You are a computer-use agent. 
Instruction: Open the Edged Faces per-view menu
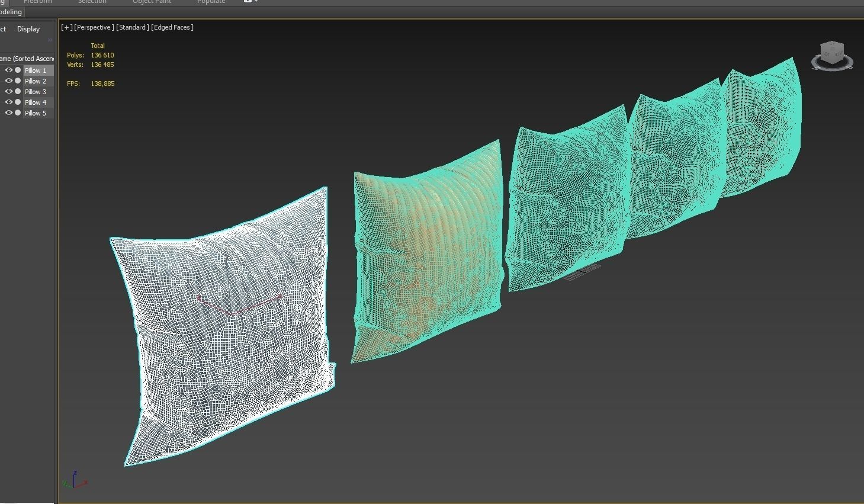(x=172, y=27)
